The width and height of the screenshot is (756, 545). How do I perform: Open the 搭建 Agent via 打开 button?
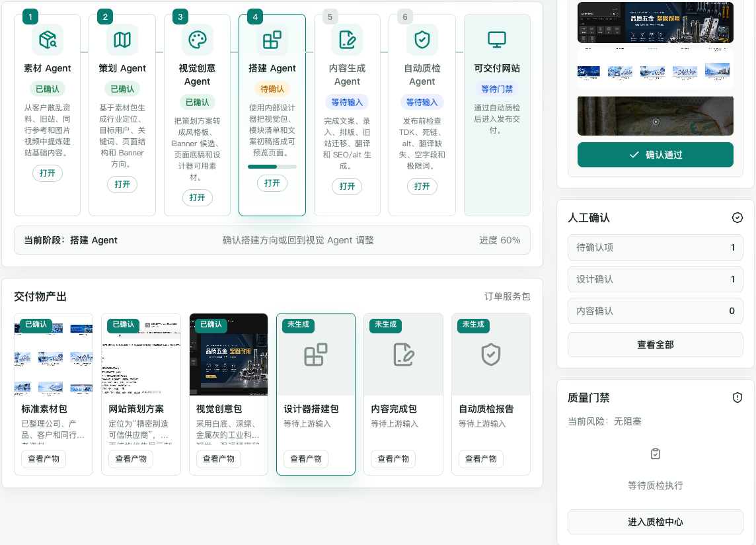click(x=272, y=183)
